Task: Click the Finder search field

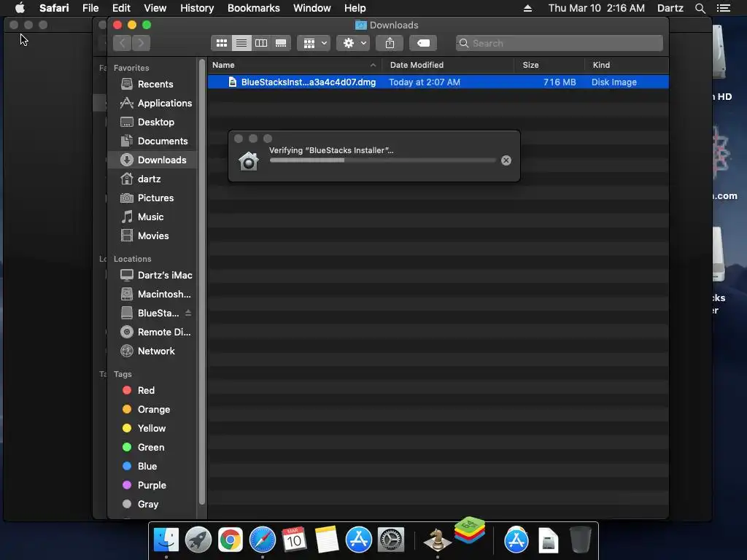Action: pos(560,43)
